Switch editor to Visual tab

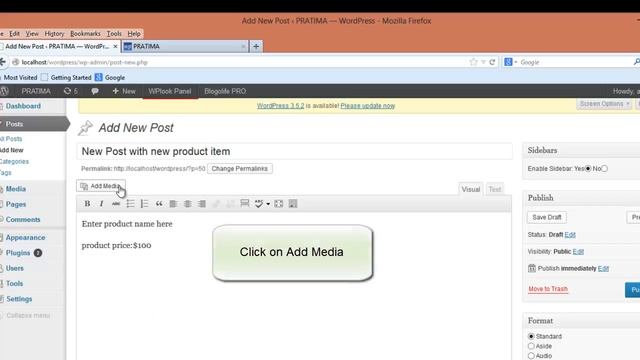pyautogui.click(x=471, y=189)
